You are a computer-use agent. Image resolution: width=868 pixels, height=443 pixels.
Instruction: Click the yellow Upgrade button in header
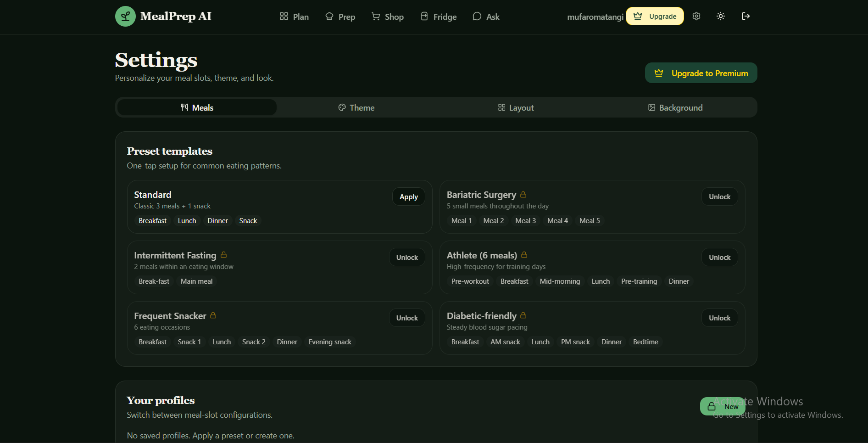(x=655, y=16)
